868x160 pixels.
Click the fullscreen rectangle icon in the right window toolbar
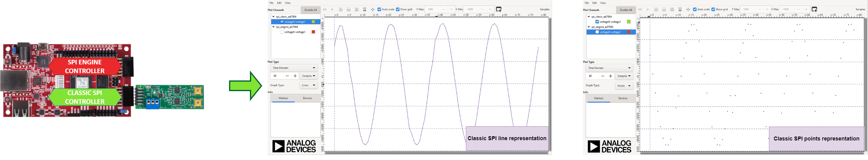664,9
